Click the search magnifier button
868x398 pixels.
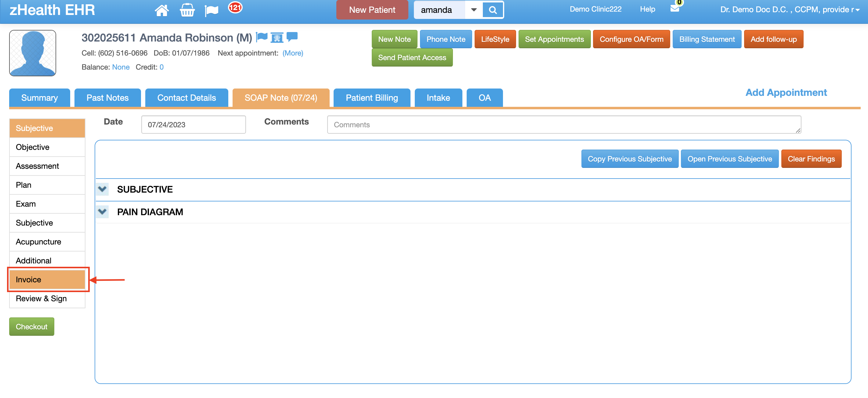[493, 10]
